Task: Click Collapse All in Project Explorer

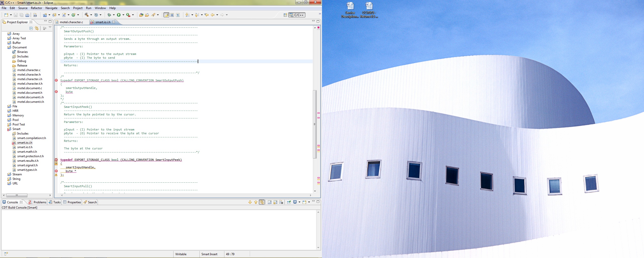Action: click(x=31, y=28)
